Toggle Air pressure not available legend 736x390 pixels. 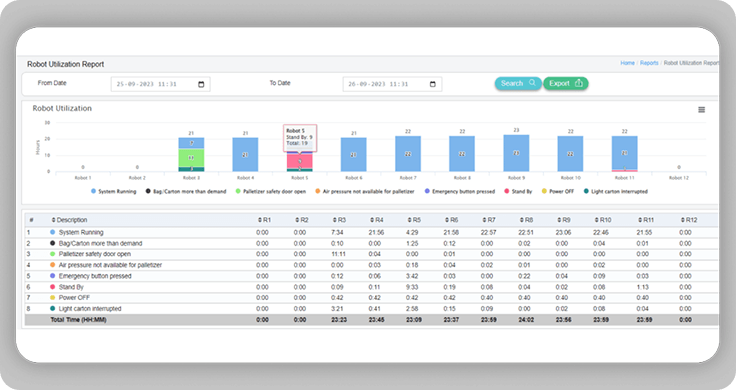(365, 191)
